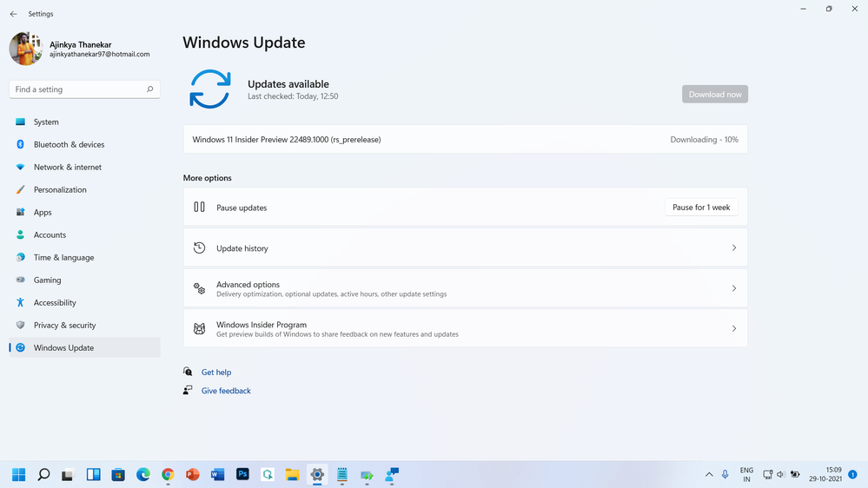The height and width of the screenshot is (488, 868).
Task: Open the Start menu from the taskbar
Action: point(19,475)
